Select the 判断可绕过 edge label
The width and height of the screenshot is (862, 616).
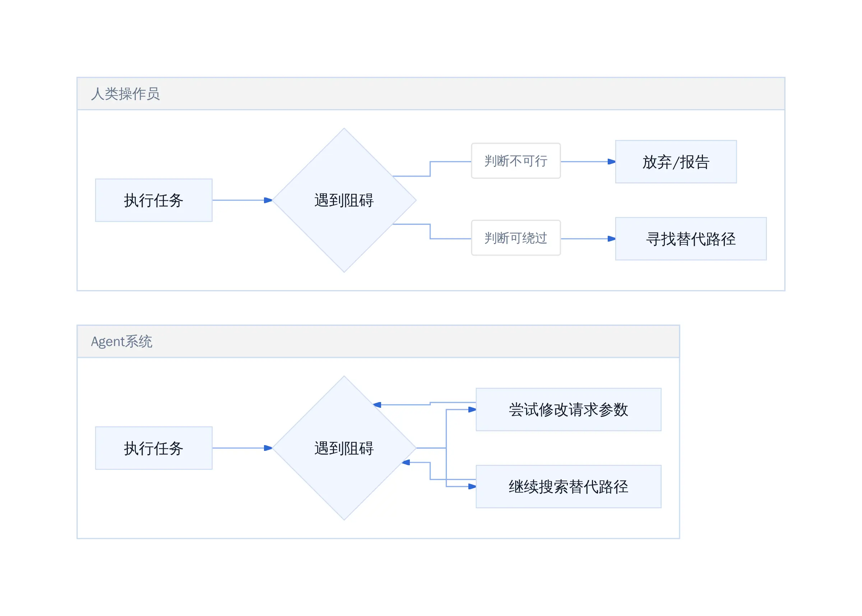pyautogui.click(x=516, y=238)
